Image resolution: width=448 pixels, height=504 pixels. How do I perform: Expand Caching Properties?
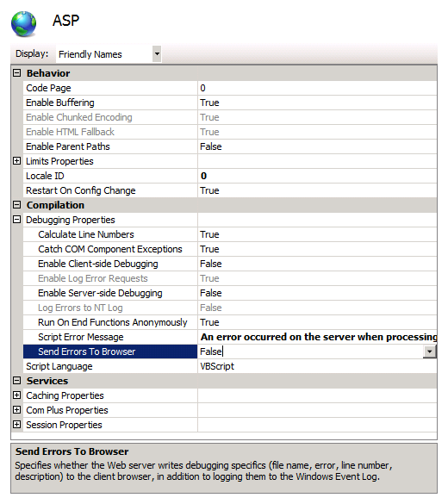pos(16,395)
